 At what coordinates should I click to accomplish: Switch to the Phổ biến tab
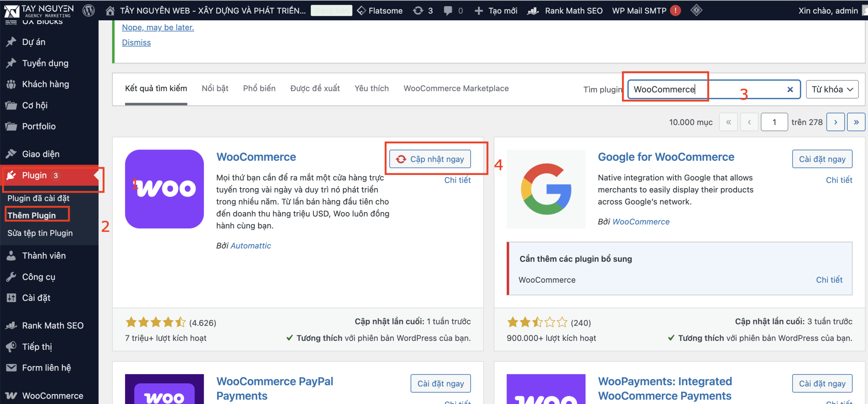(259, 88)
